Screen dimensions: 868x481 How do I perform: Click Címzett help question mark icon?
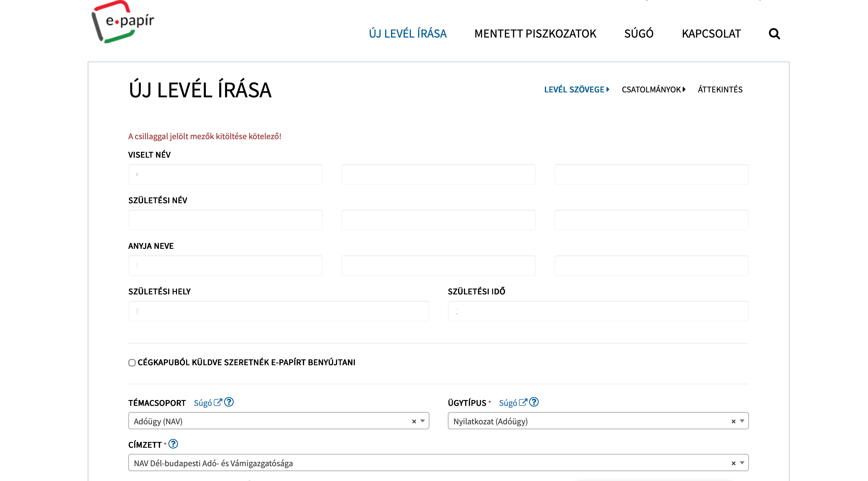point(173,444)
